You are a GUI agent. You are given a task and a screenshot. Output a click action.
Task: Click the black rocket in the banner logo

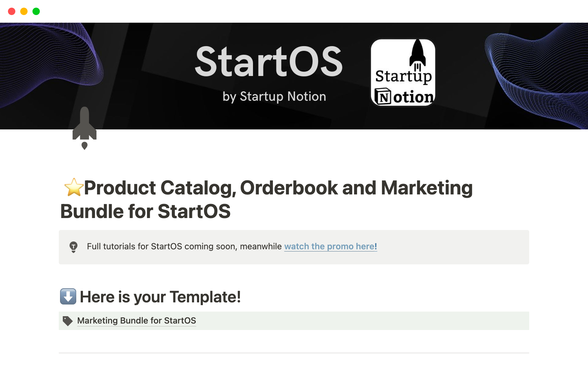tap(417, 54)
